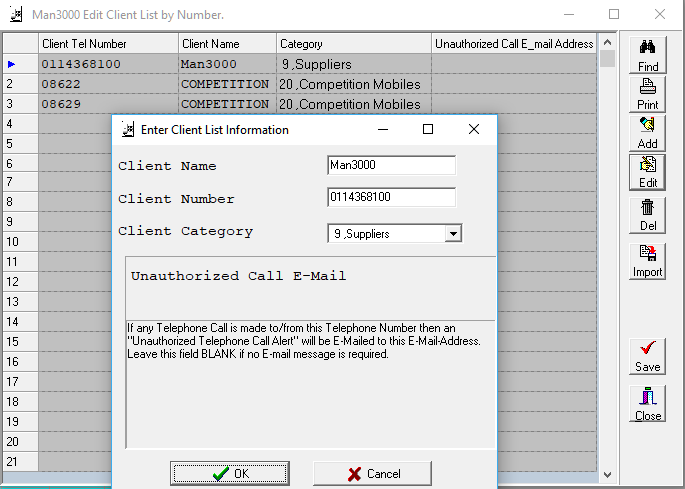This screenshot has width=685, height=489.
Task: Sort by Client Tel Number column header
Action: 108,44
